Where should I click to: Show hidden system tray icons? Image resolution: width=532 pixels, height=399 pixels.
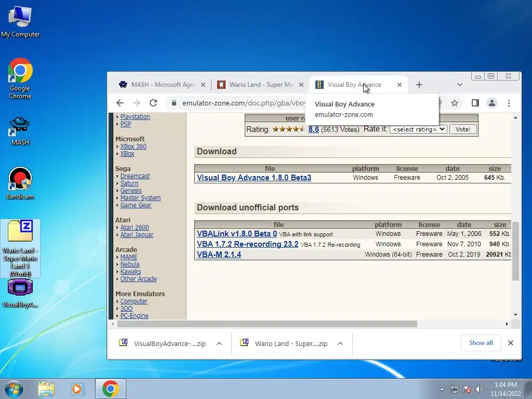pyautogui.click(x=442, y=389)
